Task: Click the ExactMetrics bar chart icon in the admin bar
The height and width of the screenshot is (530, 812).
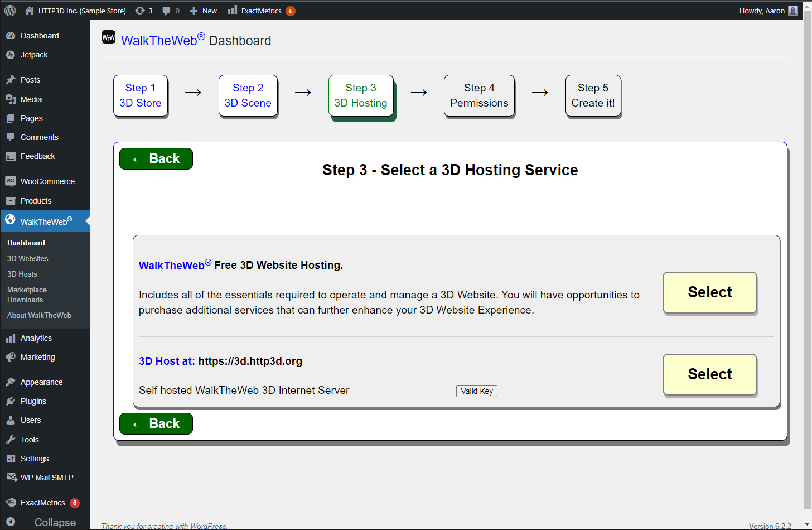Action: (x=233, y=10)
